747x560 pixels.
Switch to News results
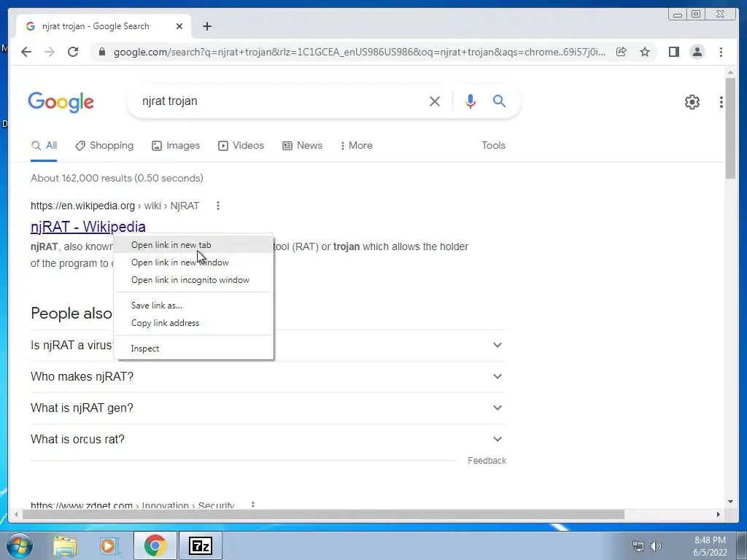tap(302, 146)
